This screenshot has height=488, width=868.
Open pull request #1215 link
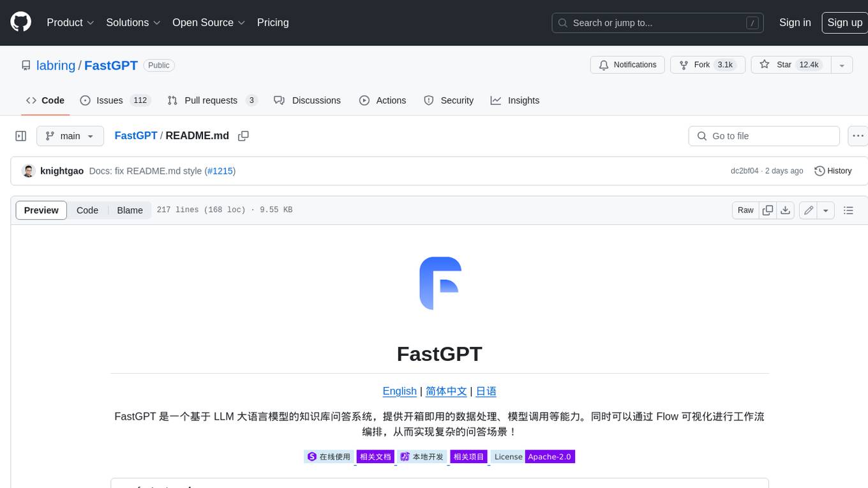pyautogui.click(x=220, y=171)
